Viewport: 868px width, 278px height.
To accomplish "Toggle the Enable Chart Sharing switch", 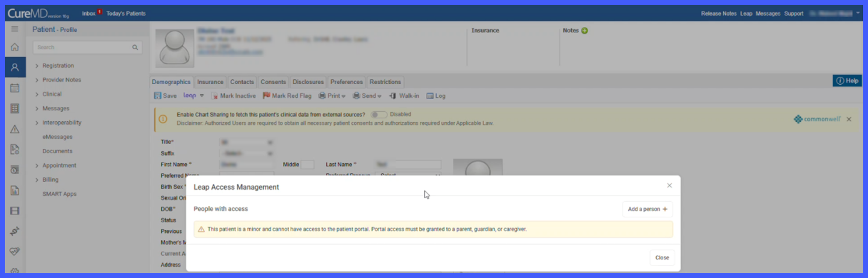I will (378, 114).
